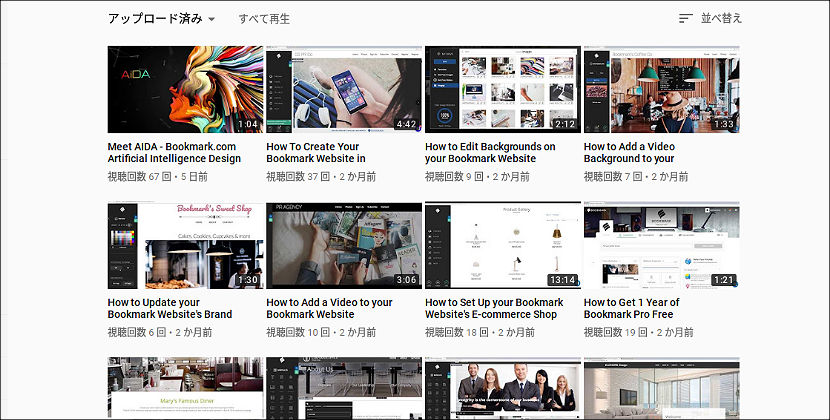Open the Update Website's Brand thumbnail
The width and height of the screenshot is (830, 420).
click(185, 245)
